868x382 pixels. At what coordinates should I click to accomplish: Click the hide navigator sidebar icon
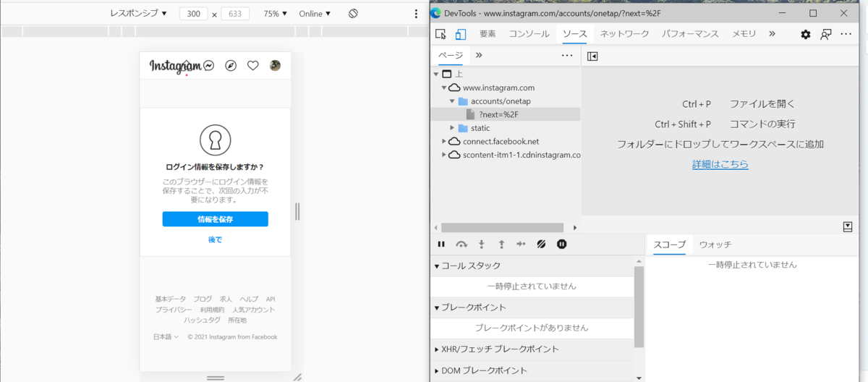coord(592,56)
